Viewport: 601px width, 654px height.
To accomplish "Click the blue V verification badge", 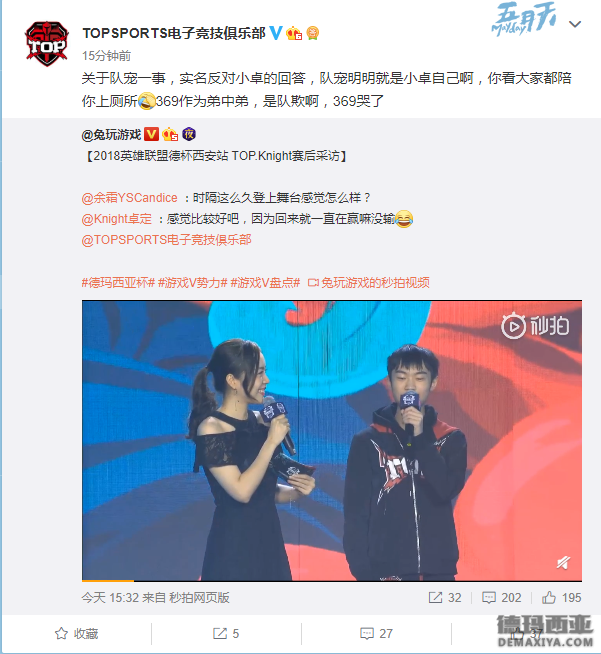I will click(x=275, y=33).
